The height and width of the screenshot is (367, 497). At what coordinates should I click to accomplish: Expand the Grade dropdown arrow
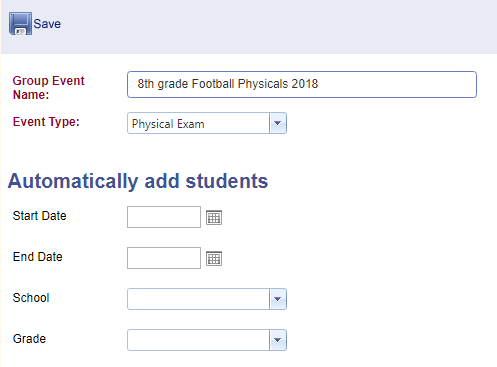[278, 340]
